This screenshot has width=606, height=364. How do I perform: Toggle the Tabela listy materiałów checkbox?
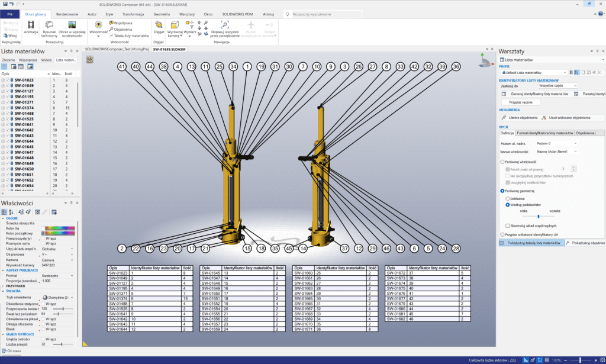coord(111,36)
